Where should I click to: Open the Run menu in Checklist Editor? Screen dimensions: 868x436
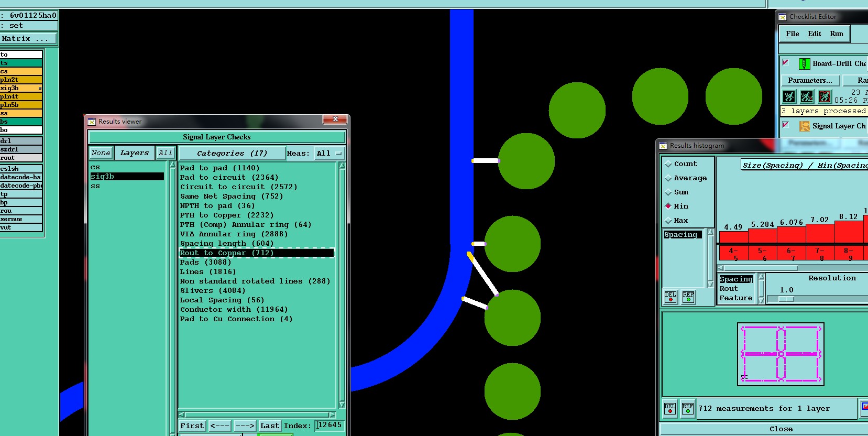[837, 34]
